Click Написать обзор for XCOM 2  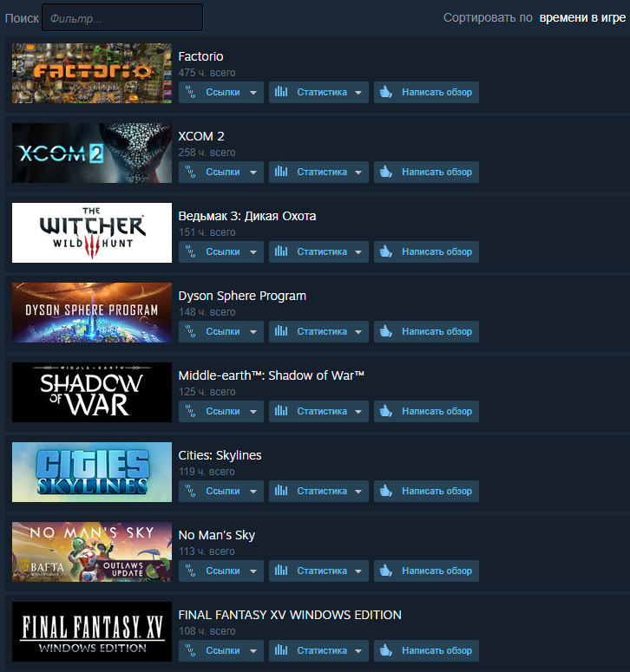click(426, 172)
